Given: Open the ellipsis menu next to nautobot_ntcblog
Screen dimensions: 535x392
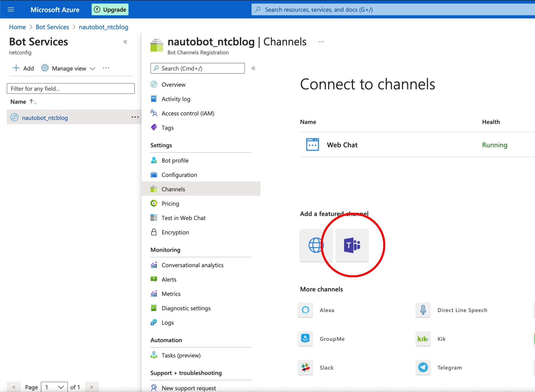Looking at the screenshot, I should (x=135, y=117).
